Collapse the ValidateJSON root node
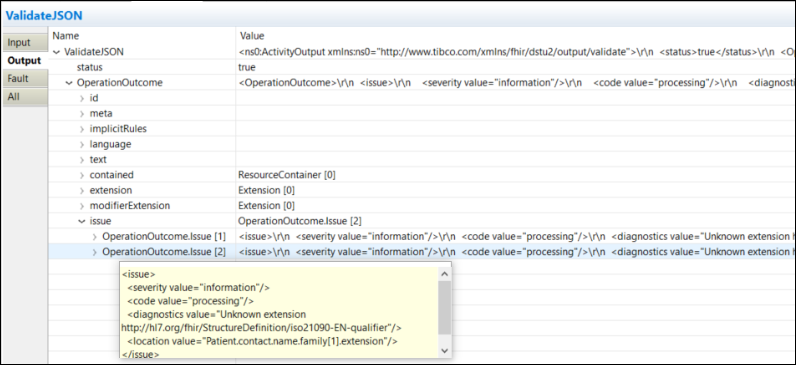This screenshot has width=796, height=365. tap(56, 52)
